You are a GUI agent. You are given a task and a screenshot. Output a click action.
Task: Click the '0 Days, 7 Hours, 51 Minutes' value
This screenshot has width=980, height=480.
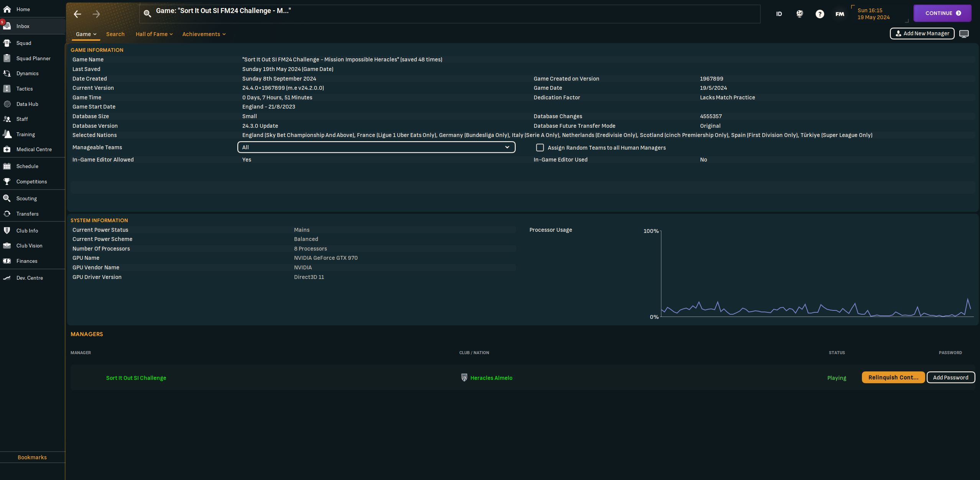click(277, 97)
